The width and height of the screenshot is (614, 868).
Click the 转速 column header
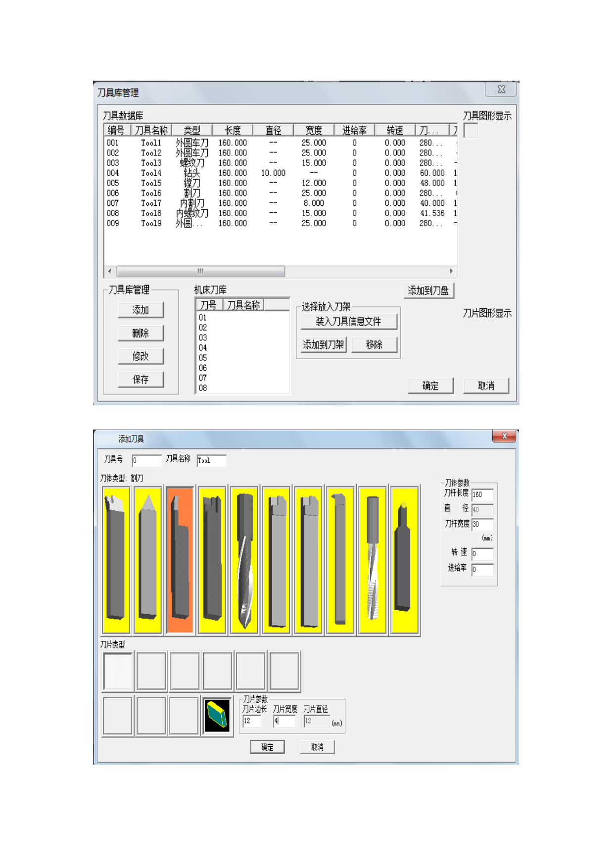tap(395, 130)
